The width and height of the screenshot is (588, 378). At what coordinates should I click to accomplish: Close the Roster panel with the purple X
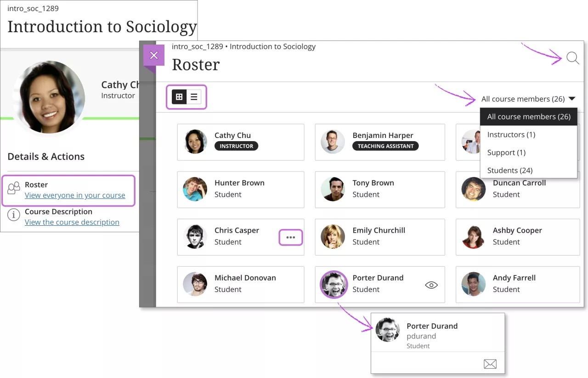tap(154, 55)
